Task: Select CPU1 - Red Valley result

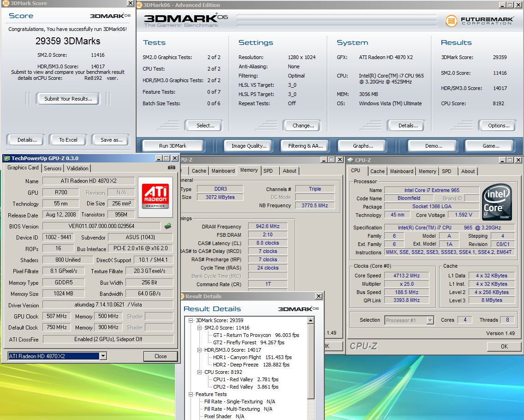Action: (245, 379)
